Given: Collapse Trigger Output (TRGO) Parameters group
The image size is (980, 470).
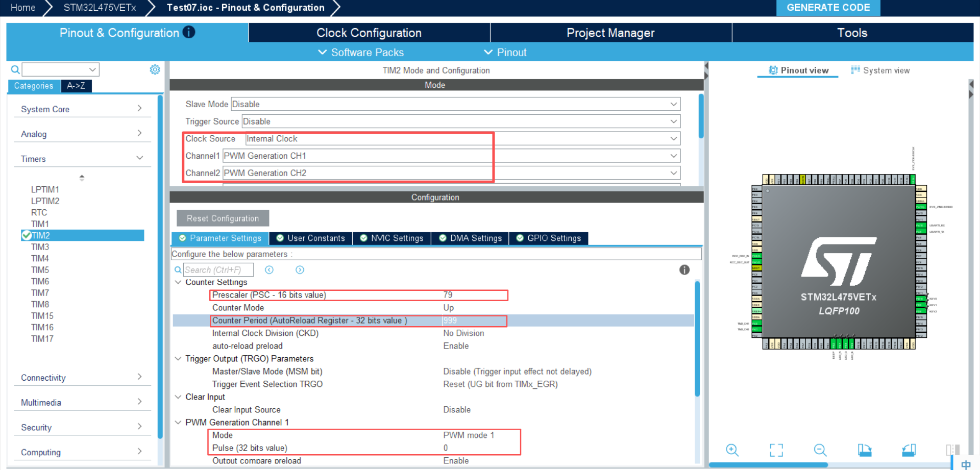Looking at the screenshot, I should click(x=178, y=359).
